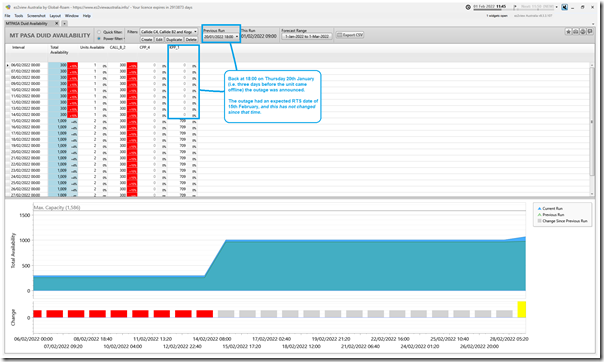Click the Units Available column header
The width and height of the screenshot is (604, 362).
[x=92, y=47]
